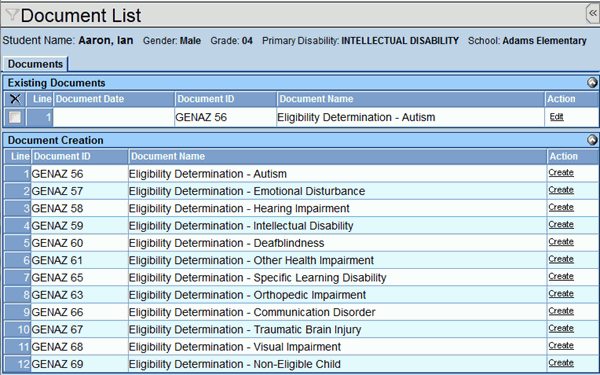This screenshot has width=600, height=375.
Task: Check the box for existing document line 1
Action: coord(15,117)
